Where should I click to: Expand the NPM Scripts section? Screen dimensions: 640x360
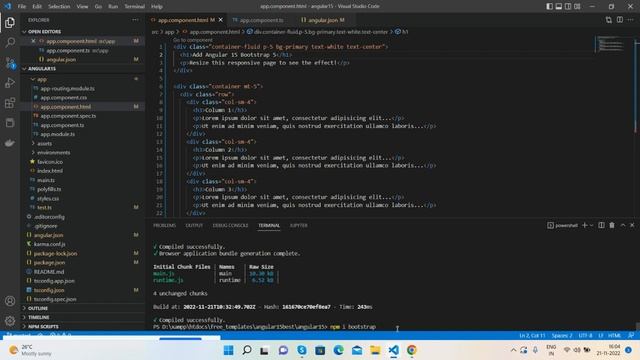point(43,327)
